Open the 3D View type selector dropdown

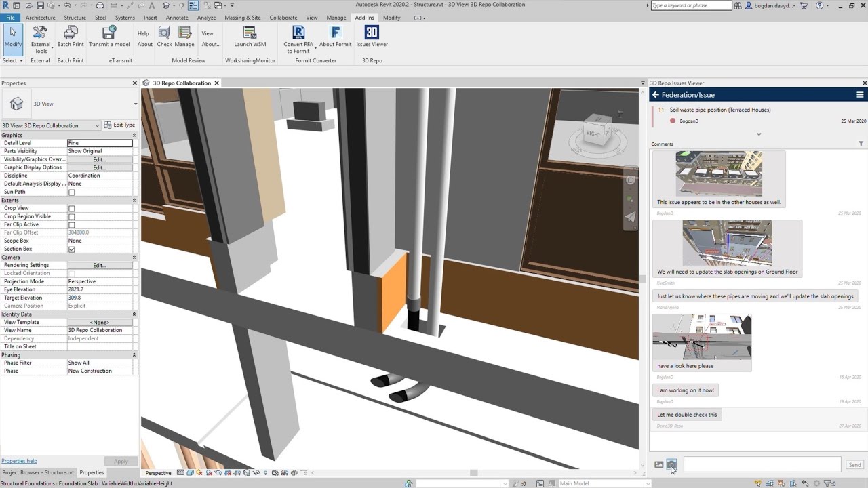tap(135, 104)
